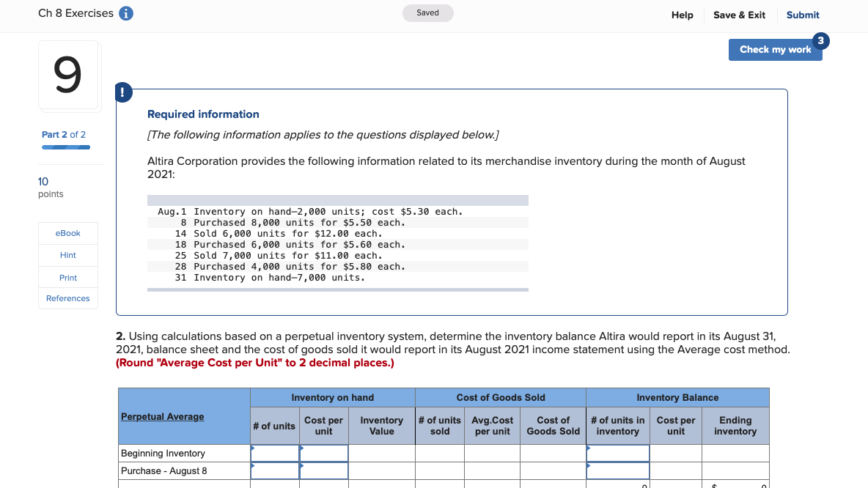This screenshot has height=488, width=868.
Task: Click the question number 9 box
Action: click(69, 75)
